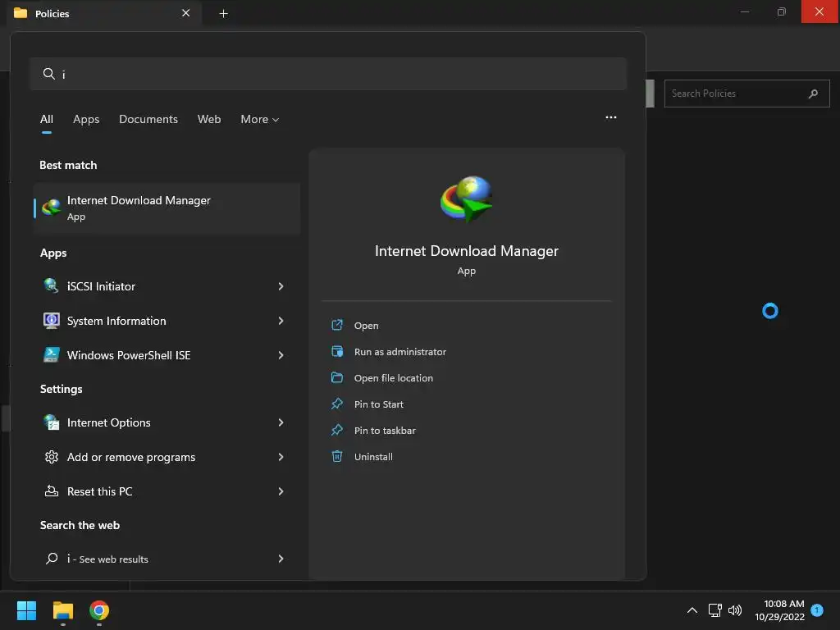
Task: Click the search magnifier in Search Policies box
Action: [813, 94]
